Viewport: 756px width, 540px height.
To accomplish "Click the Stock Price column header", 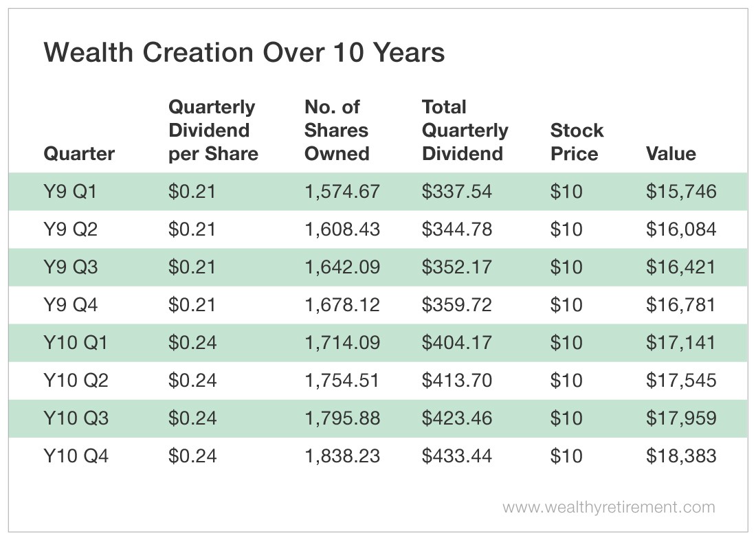I will tap(577, 142).
